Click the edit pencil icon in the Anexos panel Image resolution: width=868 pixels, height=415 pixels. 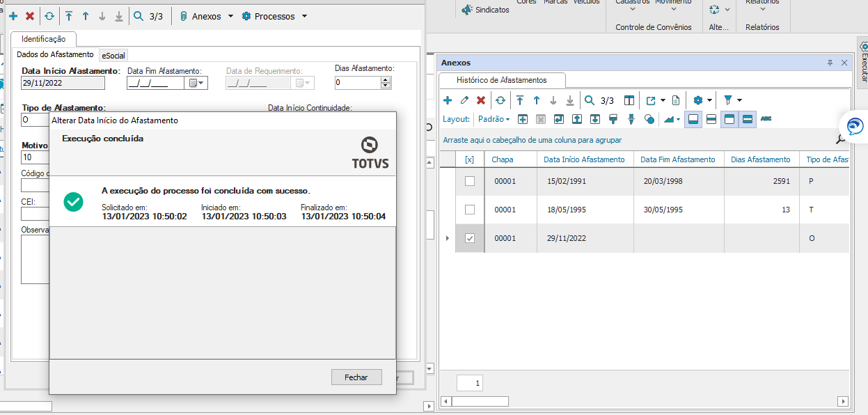click(464, 100)
